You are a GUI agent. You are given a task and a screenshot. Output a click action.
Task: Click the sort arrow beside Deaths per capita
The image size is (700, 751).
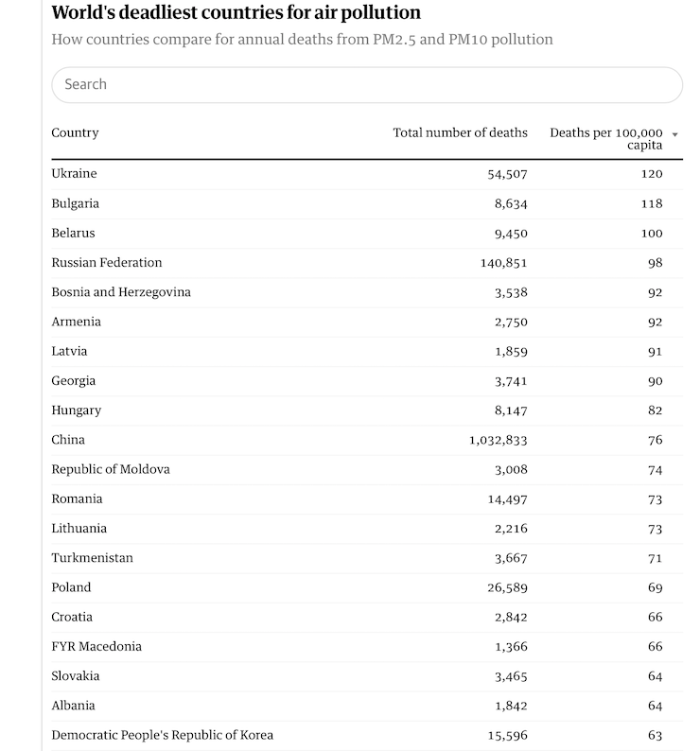click(674, 134)
